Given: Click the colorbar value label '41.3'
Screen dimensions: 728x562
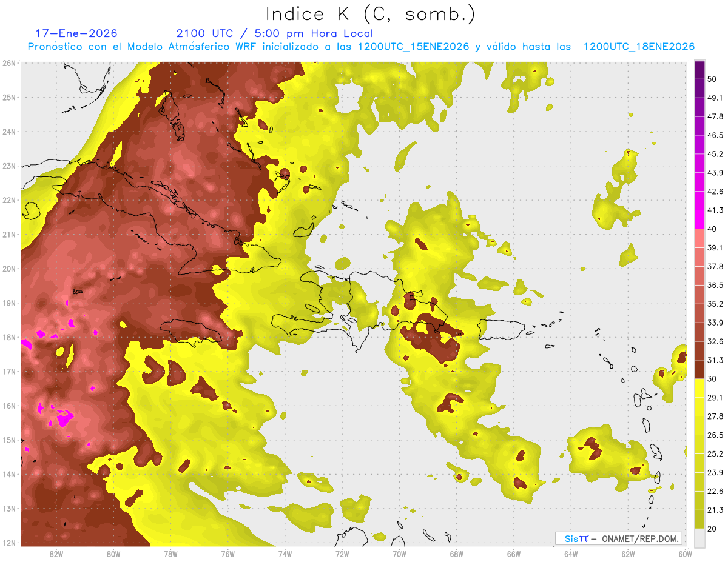Looking at the screenshot, I should [x=715, y=210].
